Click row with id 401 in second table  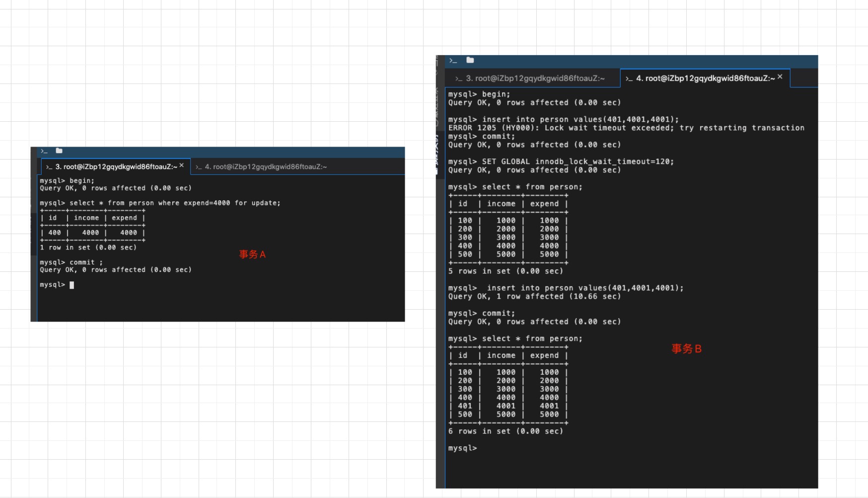(508, 406)
